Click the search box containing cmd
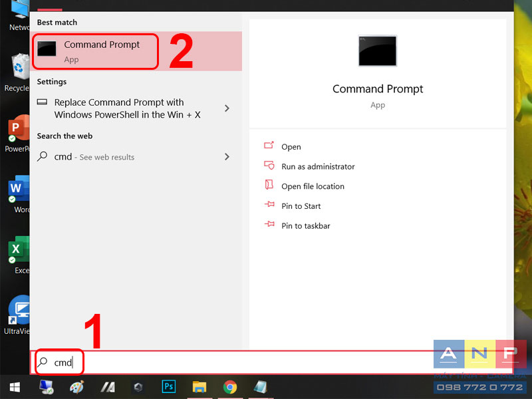 [x=271, y=362]
